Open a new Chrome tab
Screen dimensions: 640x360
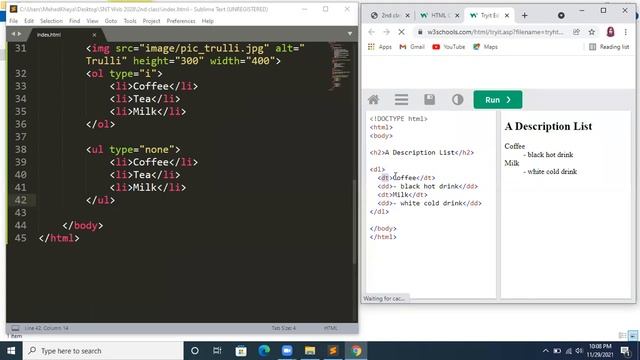point(524,16)
